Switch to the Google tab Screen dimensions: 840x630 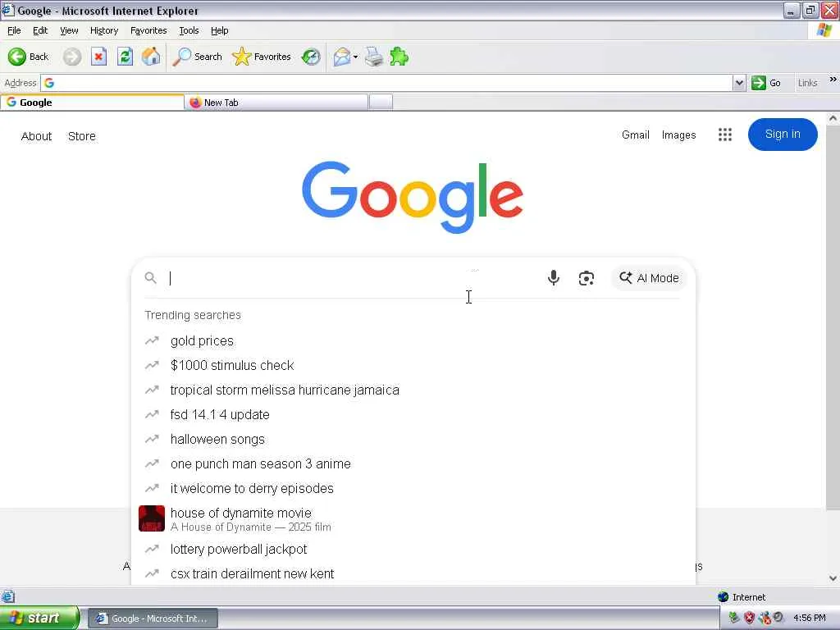click(x=92, y=103)
